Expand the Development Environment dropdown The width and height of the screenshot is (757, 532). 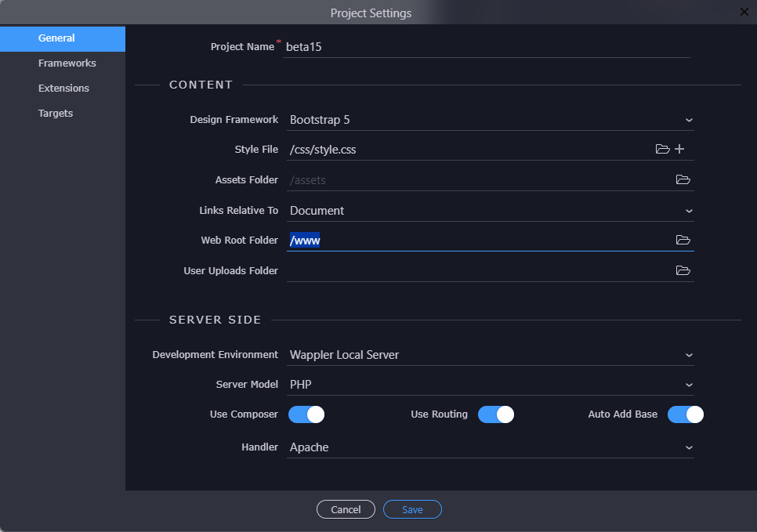(490, 355)
